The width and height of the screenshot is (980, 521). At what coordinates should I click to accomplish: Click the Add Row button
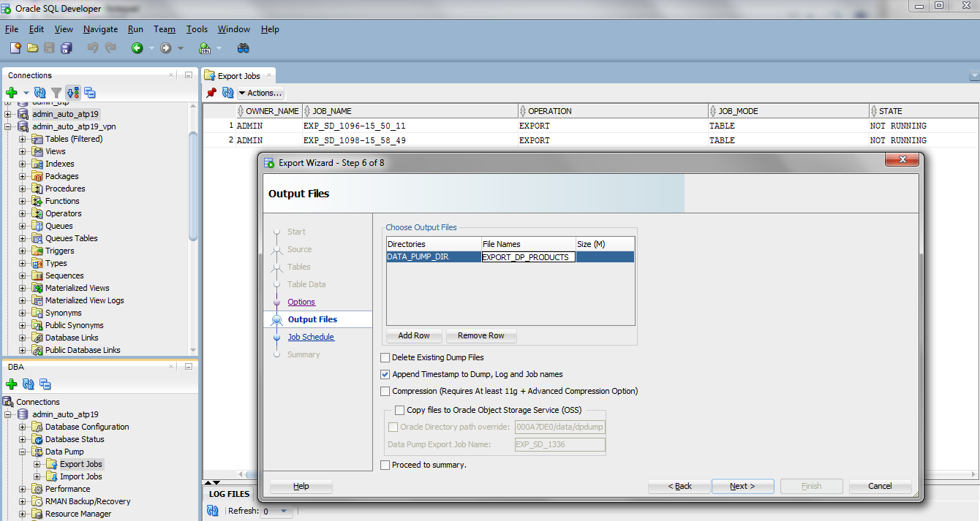(x=414, y=336)
